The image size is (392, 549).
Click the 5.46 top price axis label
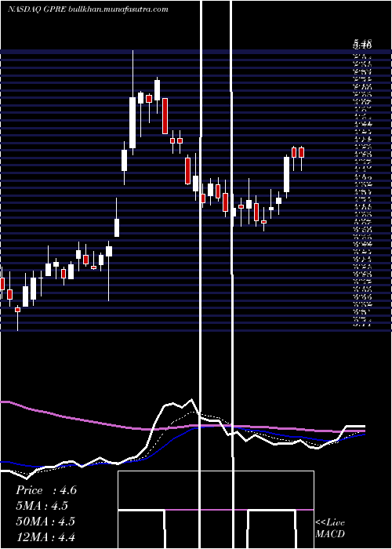pyautogui.click(x=362, y=44)
